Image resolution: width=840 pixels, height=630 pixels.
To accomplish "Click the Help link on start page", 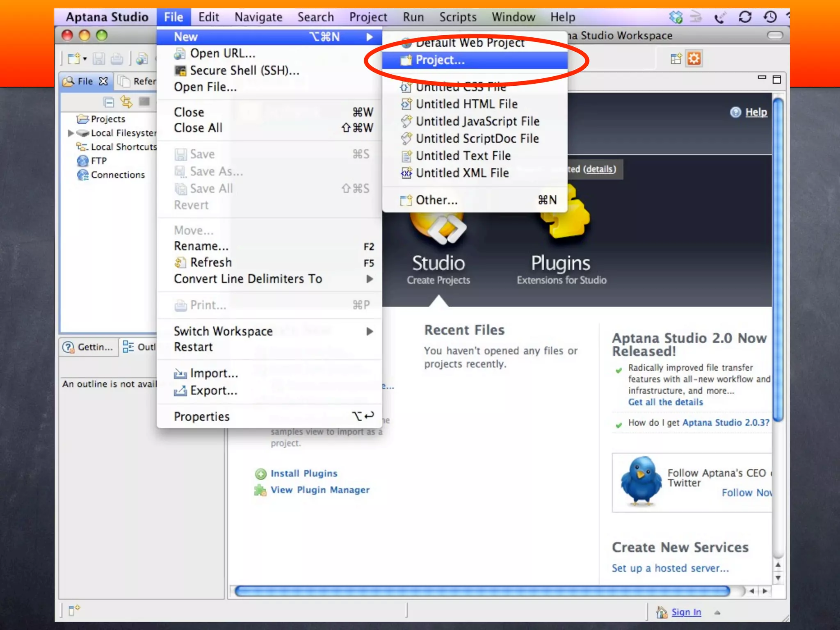I will (756, 112).
